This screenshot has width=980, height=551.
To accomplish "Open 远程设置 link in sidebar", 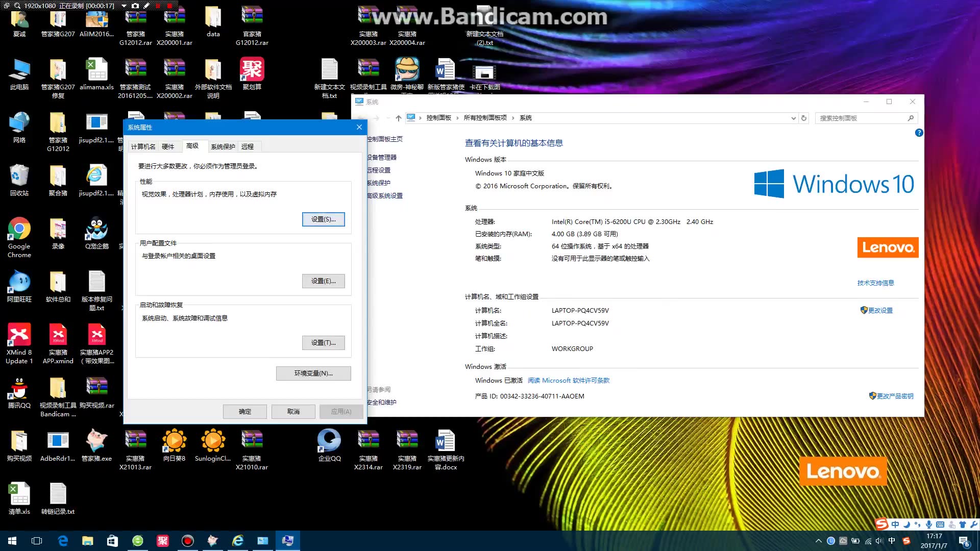I will (379, 170).
